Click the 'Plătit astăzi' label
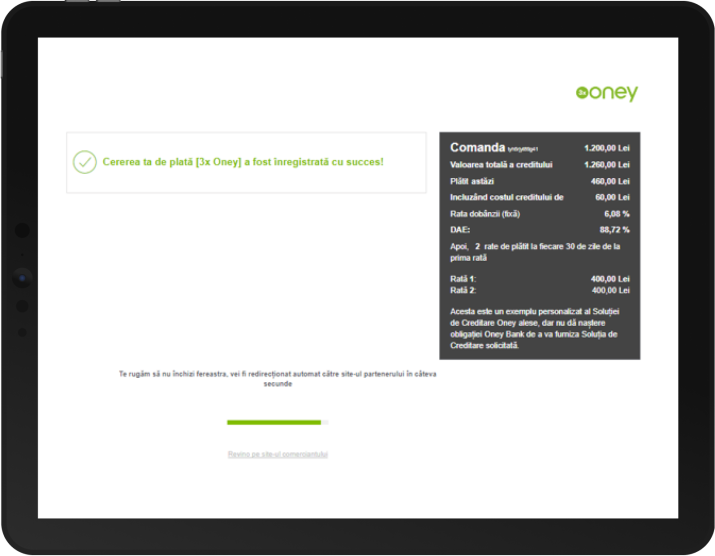715x556 pixels. (472, 181)
